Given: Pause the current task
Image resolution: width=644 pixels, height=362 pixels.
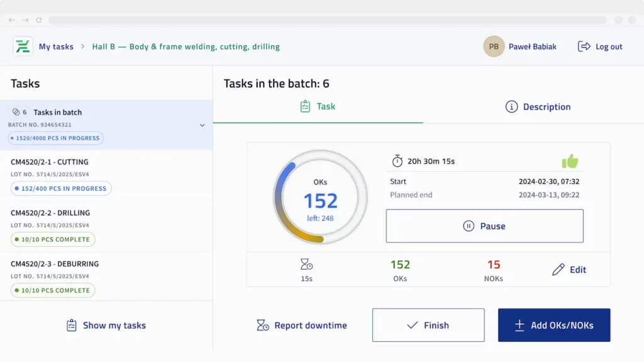Looking at the screenshot, I should (x=485, y=226).
